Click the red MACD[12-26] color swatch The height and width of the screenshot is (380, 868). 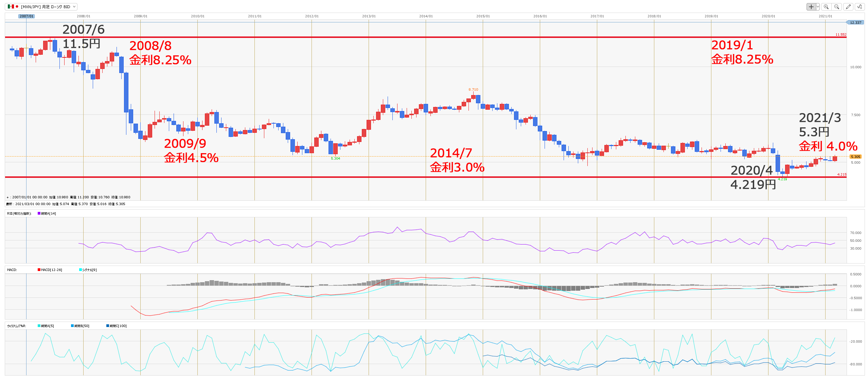click(39, 270)
